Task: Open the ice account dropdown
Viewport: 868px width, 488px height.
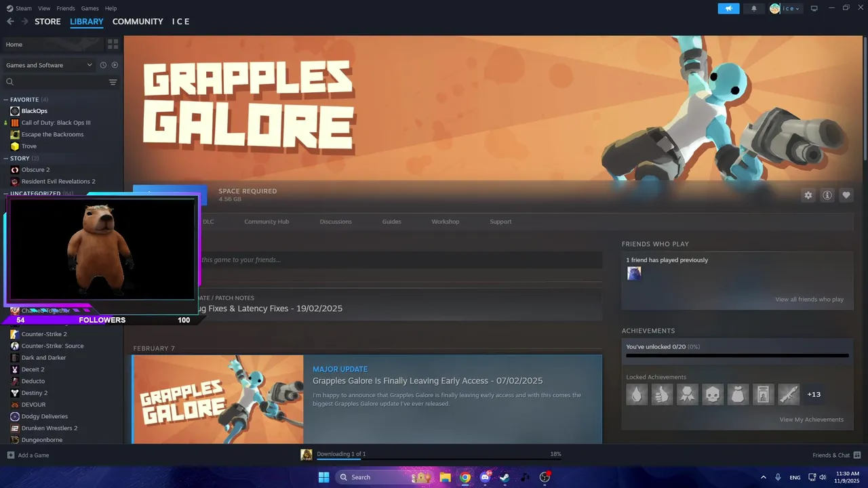Action: pos(786,9)
